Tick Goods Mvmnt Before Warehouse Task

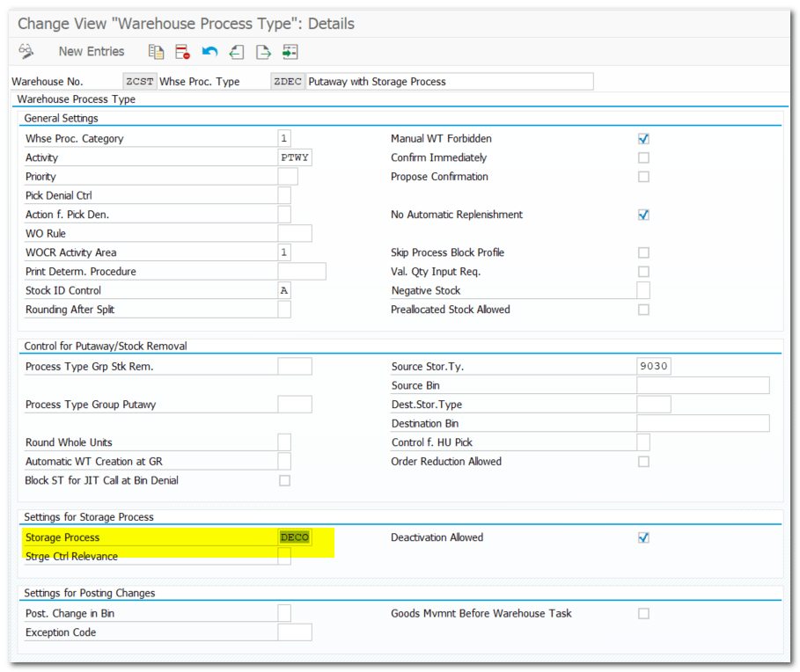(x=643, y=613)
